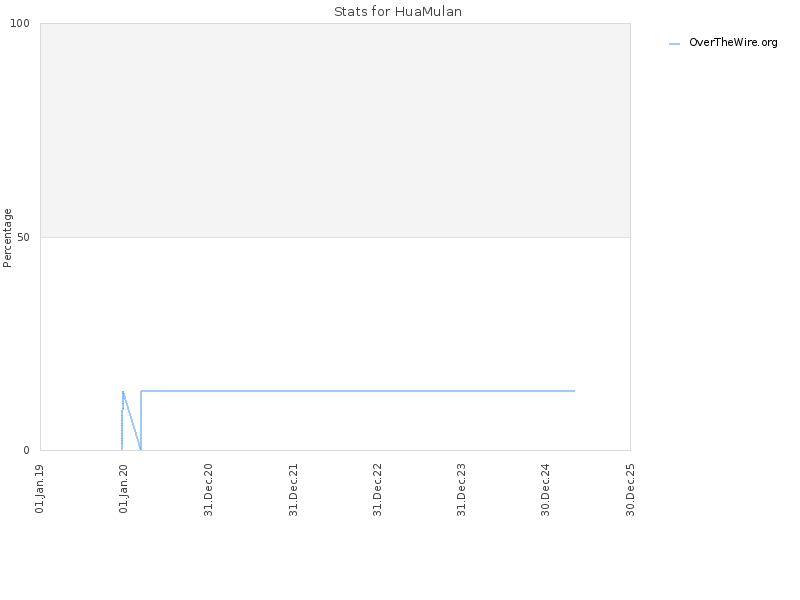Click the blue legend line marker
Viewport: 800px width, 600px height.
tap(674, 44)
